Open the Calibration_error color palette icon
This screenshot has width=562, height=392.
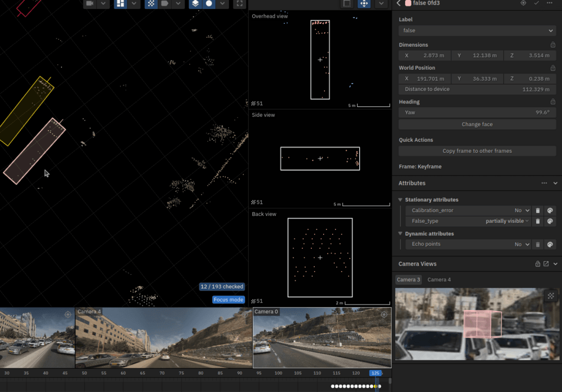pyautogui.click(x=550, y=211)
